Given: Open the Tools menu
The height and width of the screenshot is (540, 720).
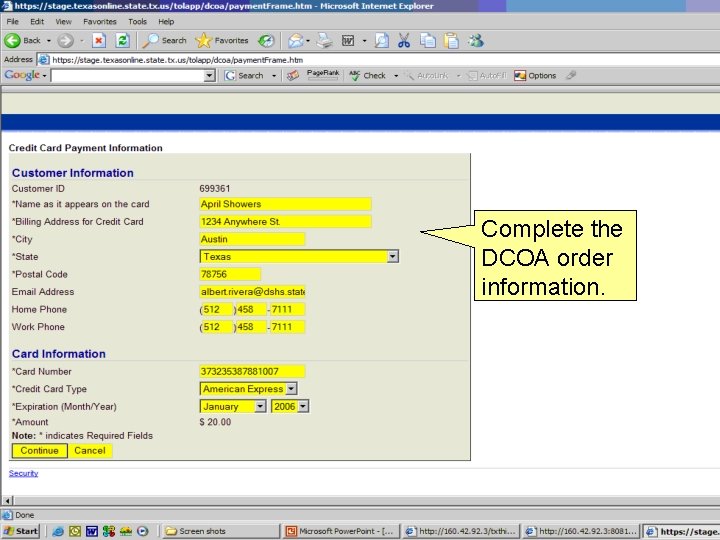Looking at the screenshot, I should (x=137, y=22).
